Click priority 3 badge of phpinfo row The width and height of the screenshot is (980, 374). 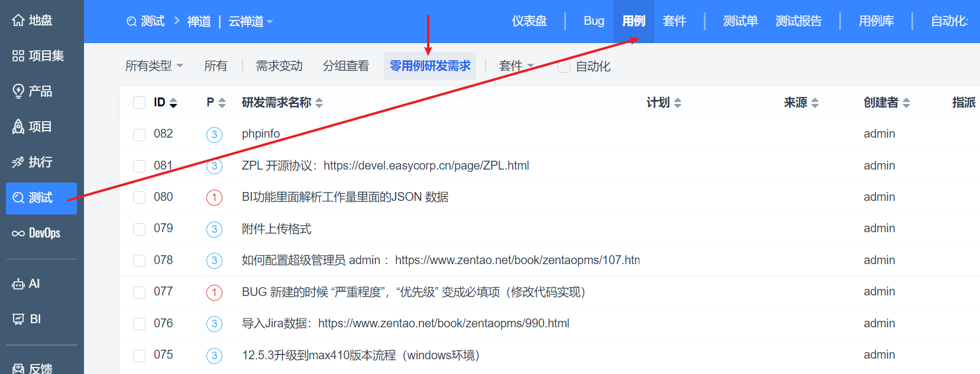[214, 135]
